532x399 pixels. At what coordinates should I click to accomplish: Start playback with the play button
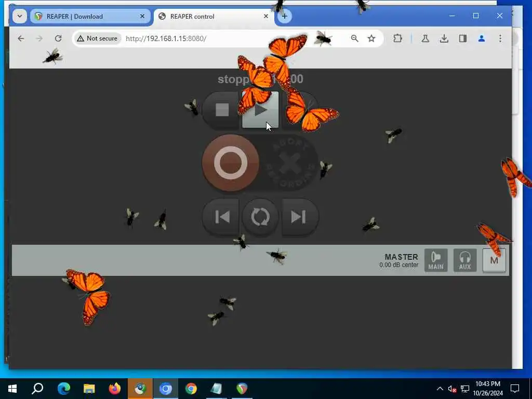point(260,110)
